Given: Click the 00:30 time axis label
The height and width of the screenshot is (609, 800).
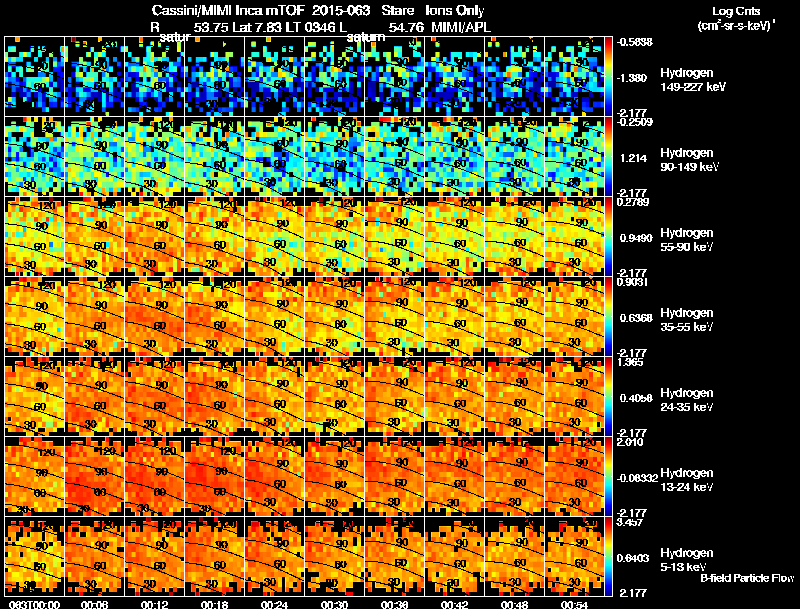Looking at the screenshot, I should click(334, 604).
